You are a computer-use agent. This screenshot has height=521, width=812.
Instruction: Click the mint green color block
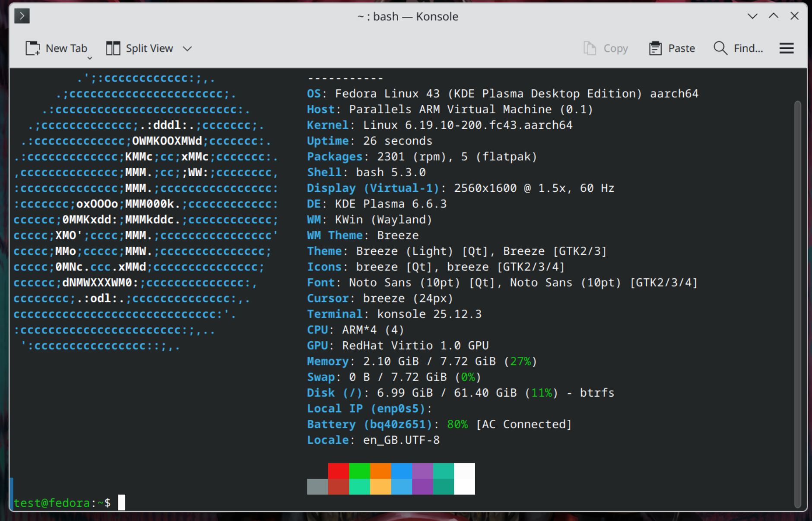[359, 487]
